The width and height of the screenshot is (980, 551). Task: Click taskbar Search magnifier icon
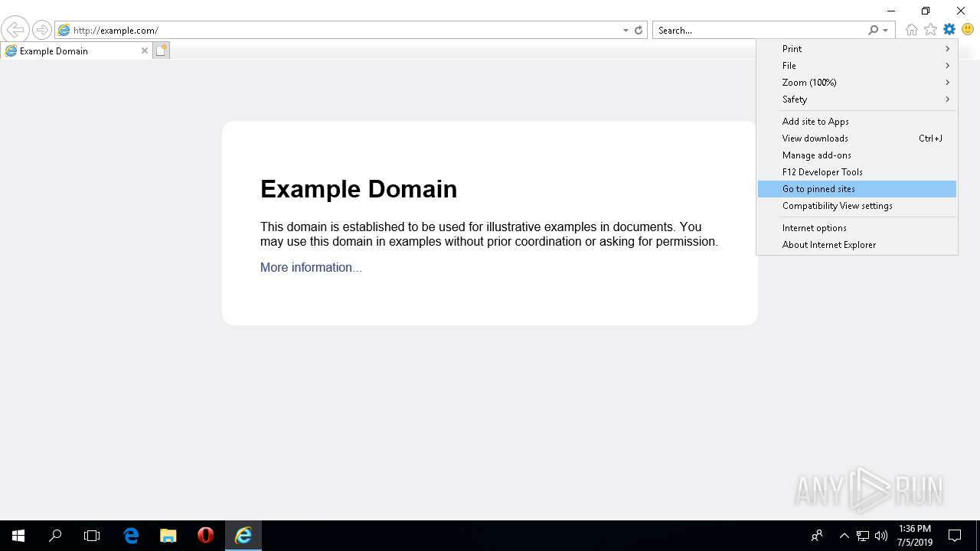point(55,536)
